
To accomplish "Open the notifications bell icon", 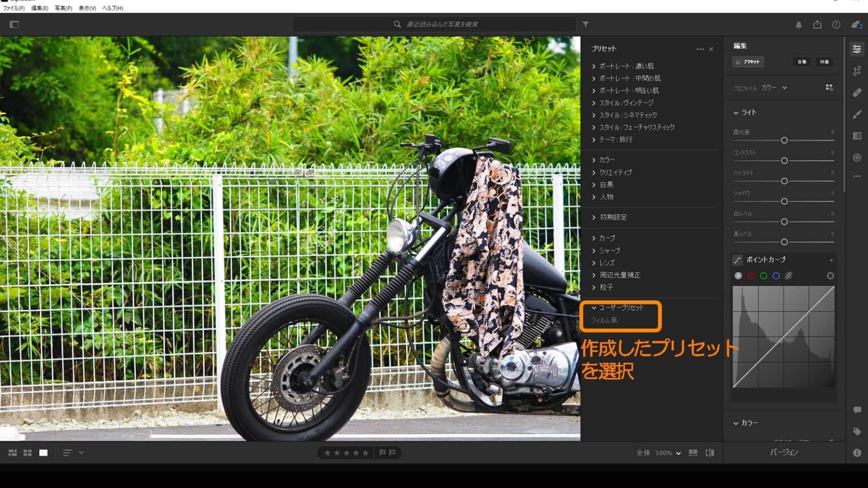I will click(x=798, y=24).
